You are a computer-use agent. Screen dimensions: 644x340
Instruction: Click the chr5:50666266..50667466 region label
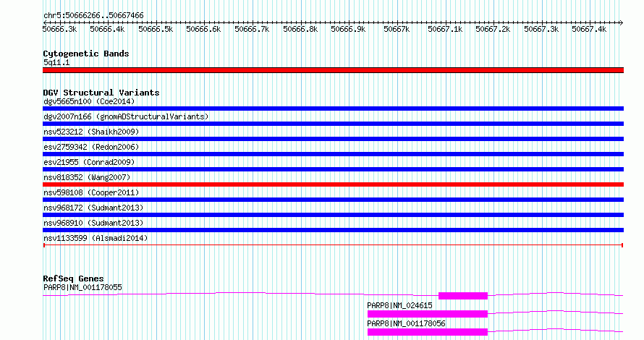pos(93,16)
